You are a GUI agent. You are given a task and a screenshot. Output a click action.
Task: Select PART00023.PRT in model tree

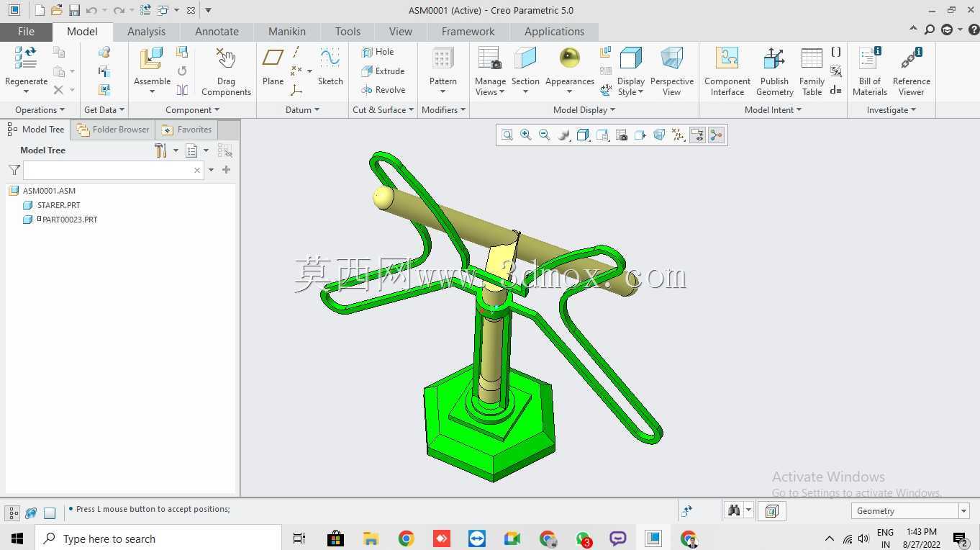pos(69,220)
